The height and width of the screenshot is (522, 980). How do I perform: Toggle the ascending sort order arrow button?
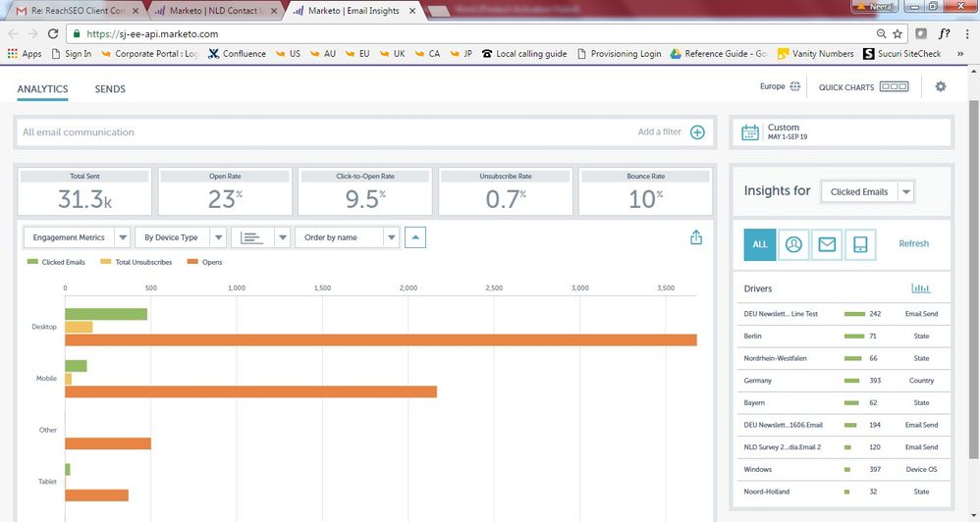[x=415, y=237]
